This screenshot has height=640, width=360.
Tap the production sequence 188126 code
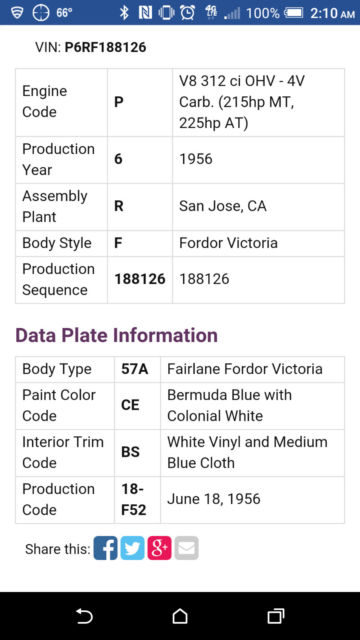point(140,280)
